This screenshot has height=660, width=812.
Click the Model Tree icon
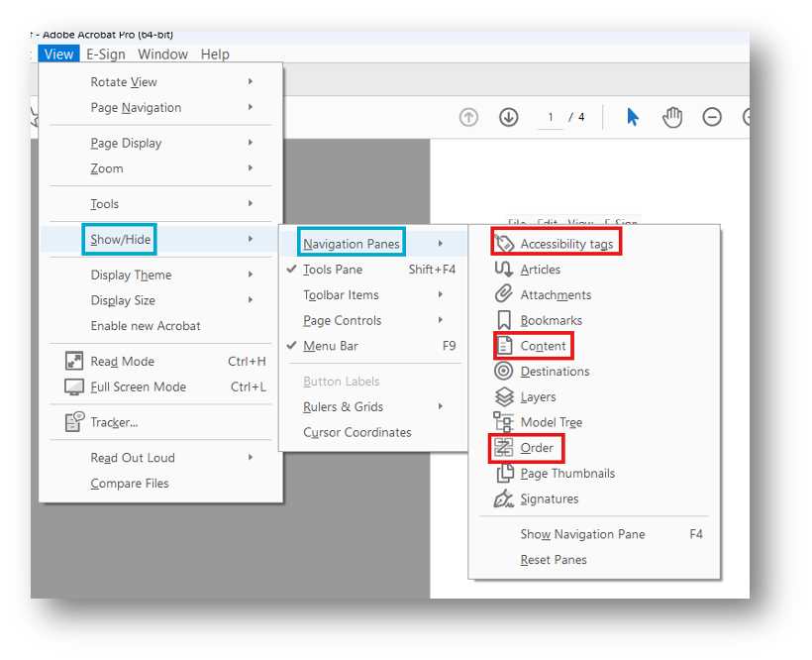click(503, 422)
